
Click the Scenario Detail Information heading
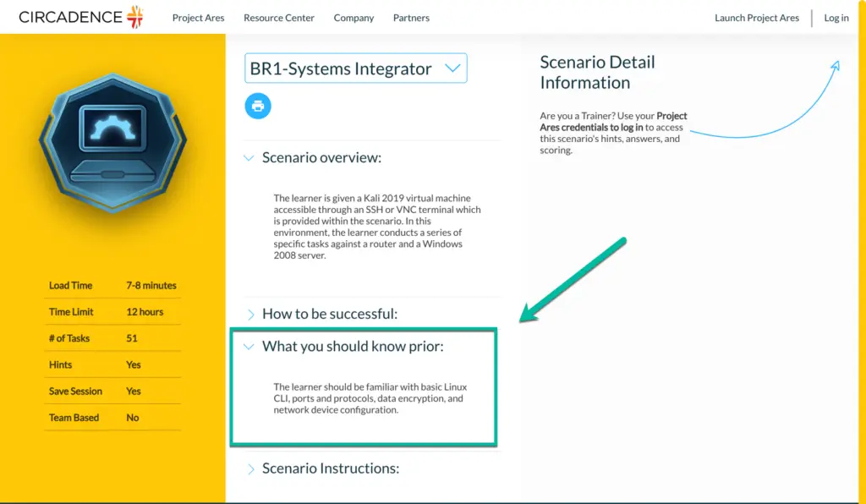598,73
